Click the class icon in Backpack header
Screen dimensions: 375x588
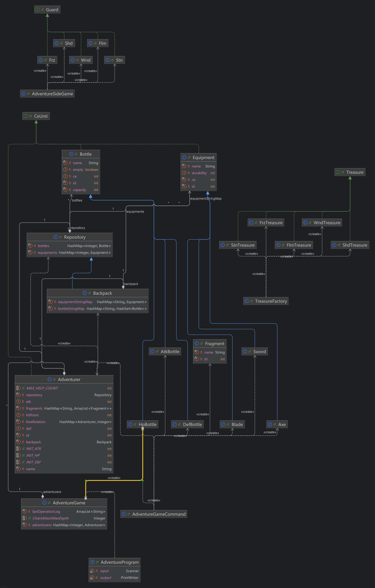pos(85,293)
